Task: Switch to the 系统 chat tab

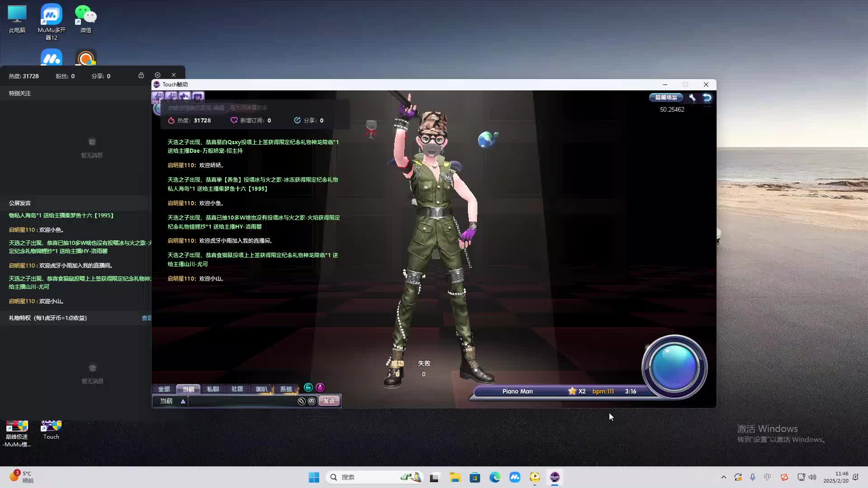Action: click(x=286, y=389)
